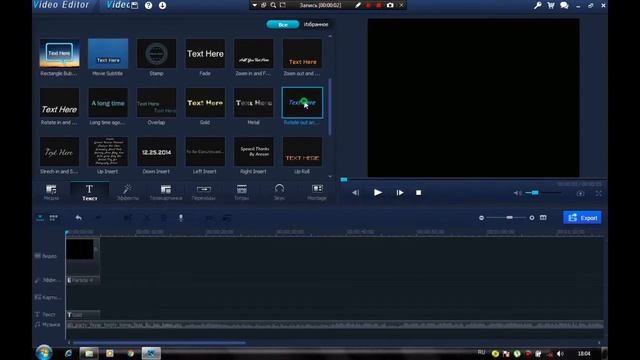Open the Effects tab with wand icon
The image size is (640, 360).
(127, 192)
